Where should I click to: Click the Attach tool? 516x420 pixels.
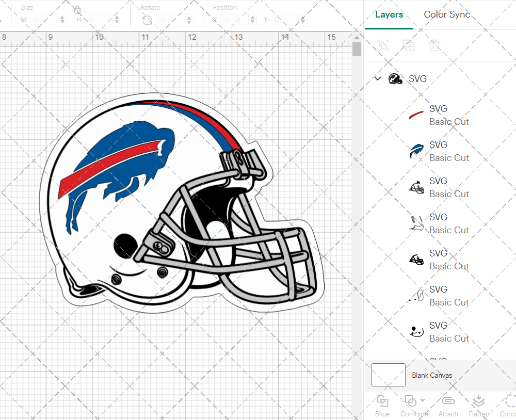point(448,406)
